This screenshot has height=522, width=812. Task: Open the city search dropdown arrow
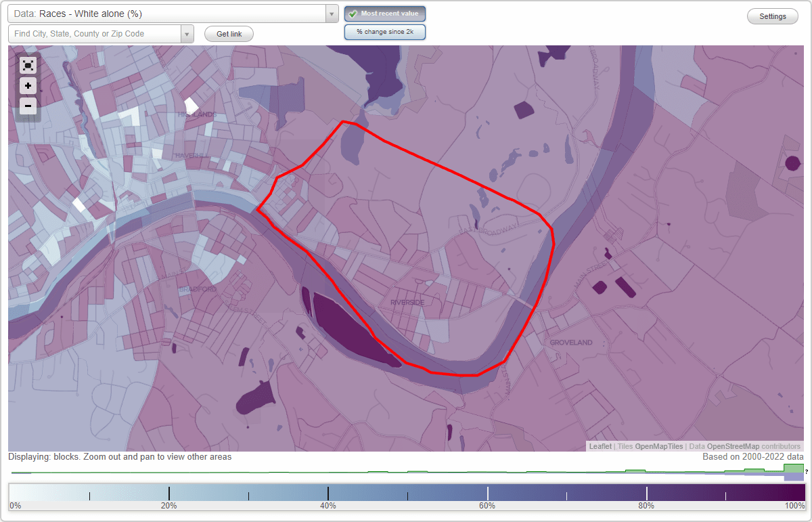coord(187,33)
